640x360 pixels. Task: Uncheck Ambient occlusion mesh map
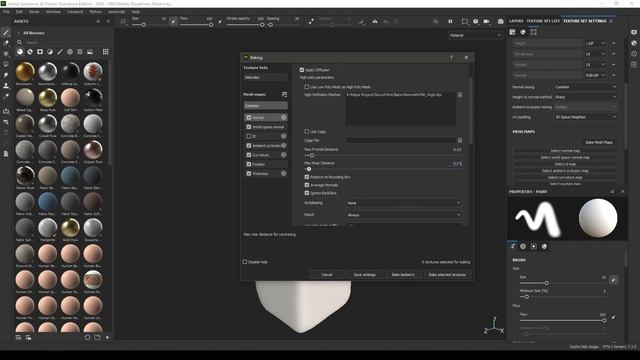click(x=249, y=145)
